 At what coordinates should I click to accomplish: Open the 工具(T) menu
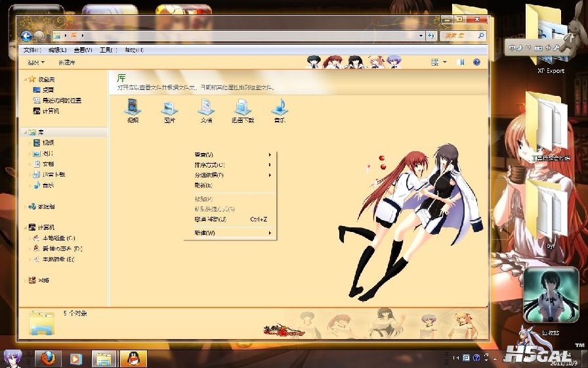(108, 50)
